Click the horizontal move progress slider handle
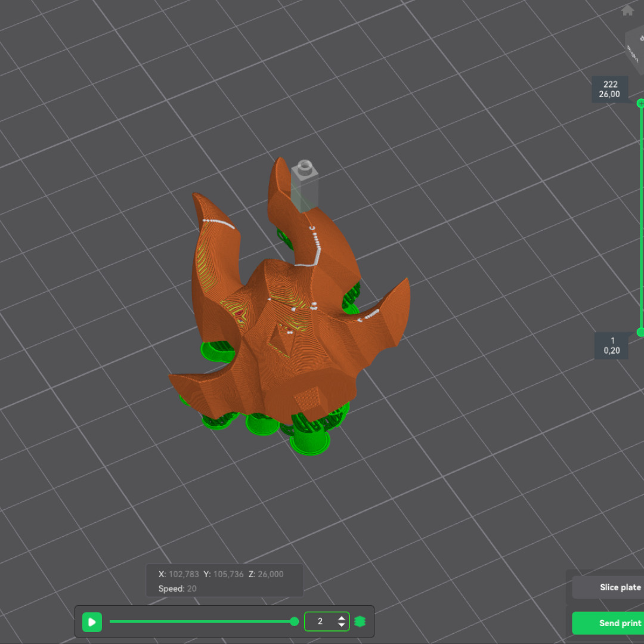 coord(294,621)
